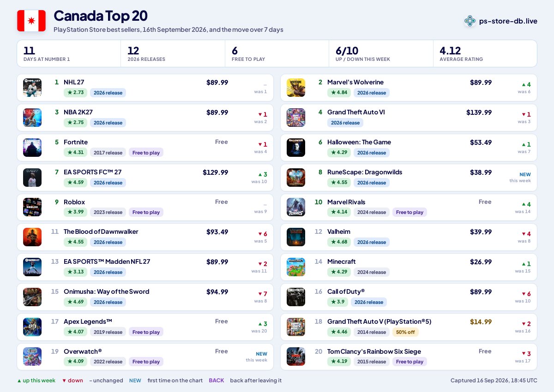Open the Marvel's Wolverine title
The height and width of the screenshot is (392, 554).
[355, 82]
